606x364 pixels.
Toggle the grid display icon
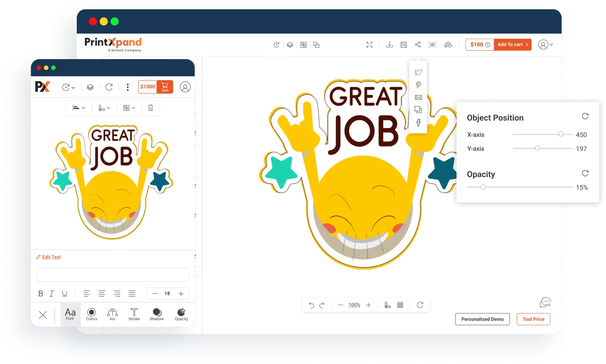400,305
